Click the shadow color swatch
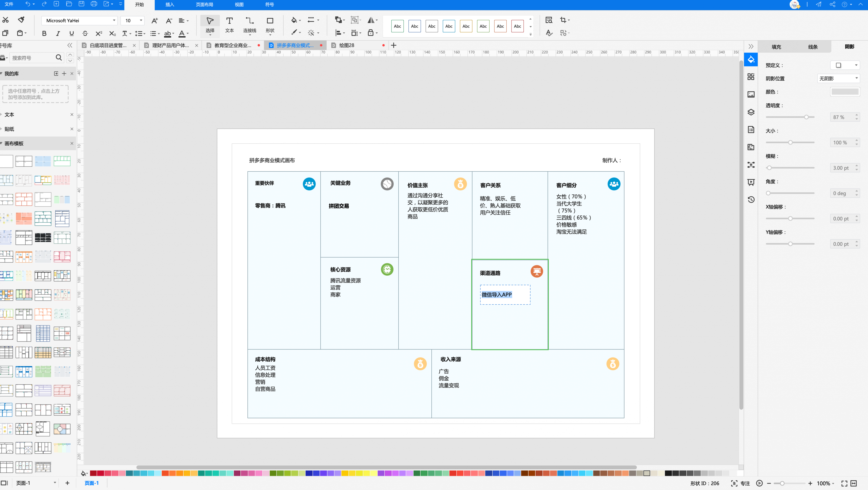868x490 pixels. click(845, 91)
